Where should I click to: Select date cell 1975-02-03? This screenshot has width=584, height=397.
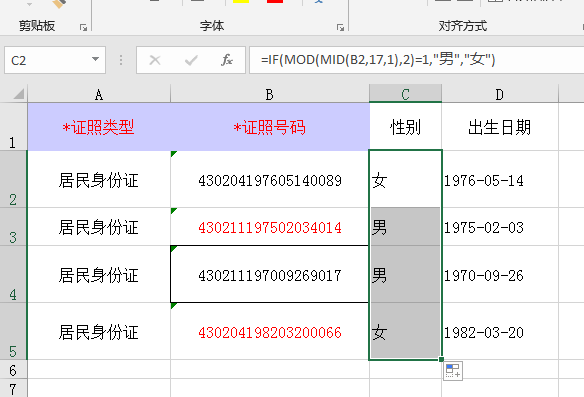(x=500, y=226)
